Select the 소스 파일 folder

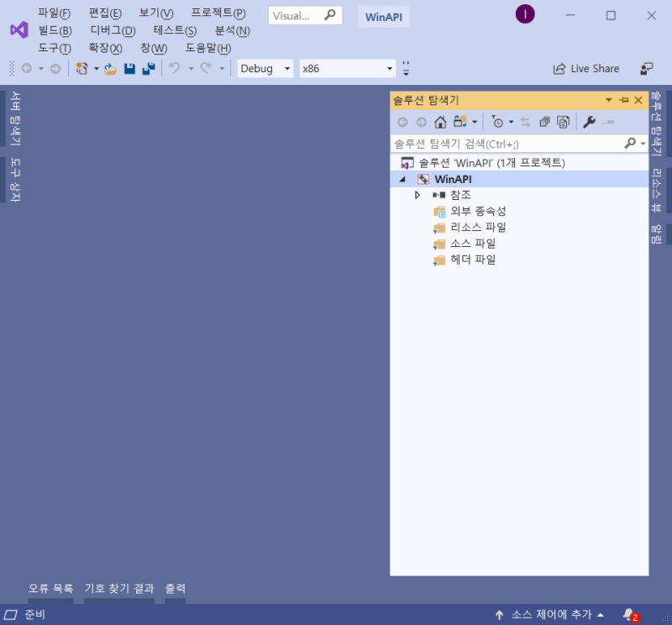click(473, 244)
